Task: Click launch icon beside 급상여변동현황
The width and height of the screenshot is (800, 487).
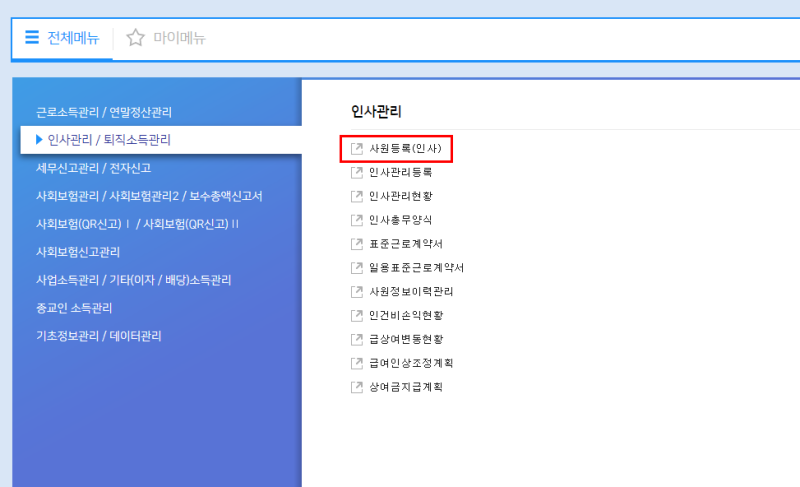Action: click(357, 339)
